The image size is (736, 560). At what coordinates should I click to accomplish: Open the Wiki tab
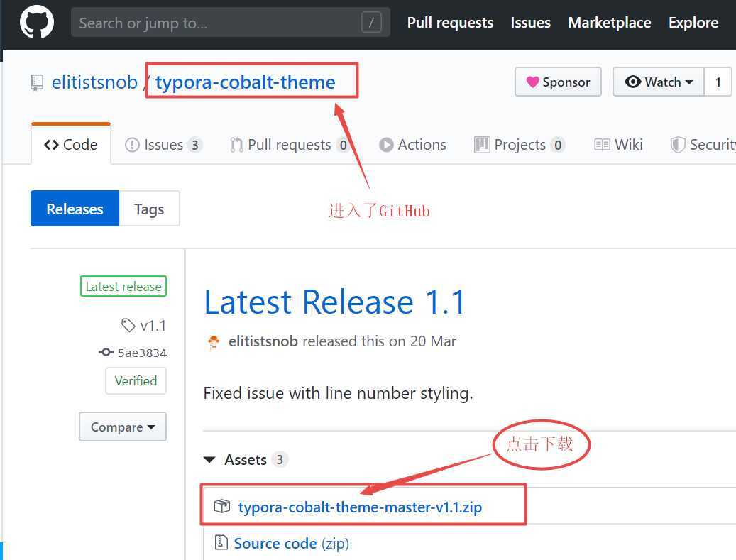618,145
